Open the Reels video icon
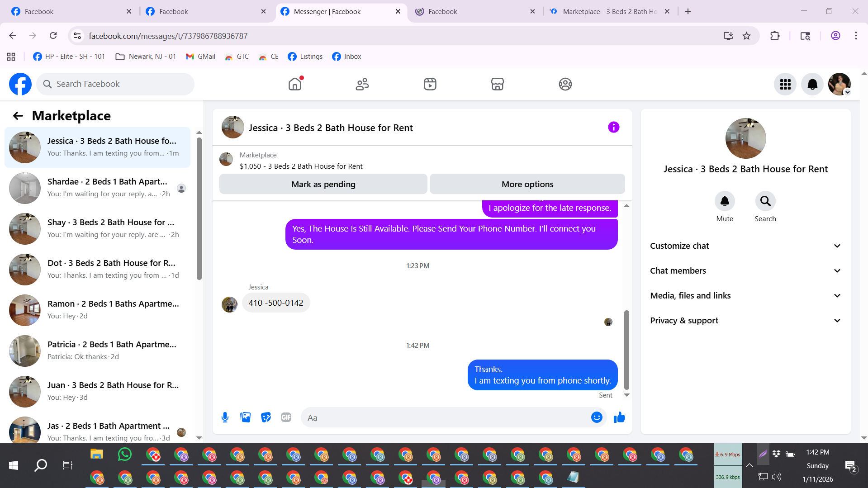Viewport: 868px width, 488px height. click(x=430, y=84)
